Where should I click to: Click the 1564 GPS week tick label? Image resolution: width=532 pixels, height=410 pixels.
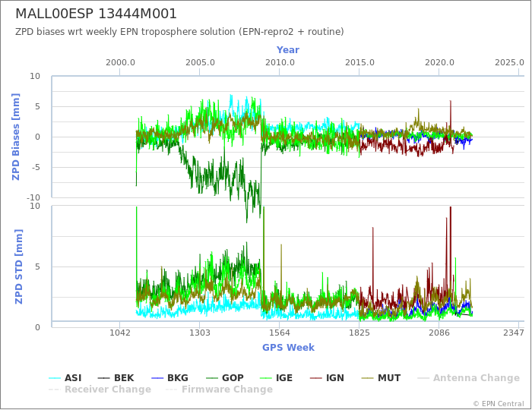click(280, 333)
